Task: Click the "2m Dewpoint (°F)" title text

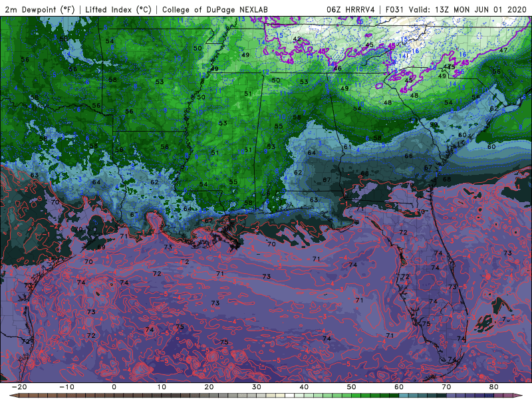Action: coord(40,9)
